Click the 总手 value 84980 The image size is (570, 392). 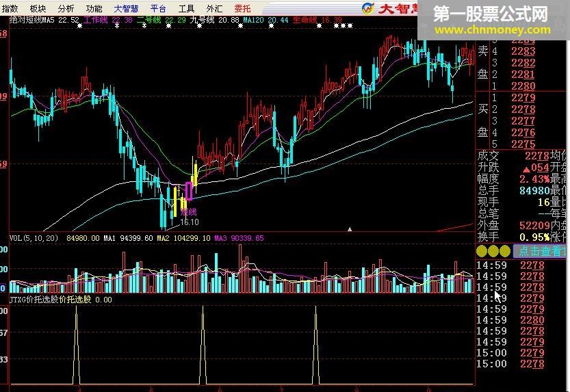coord(534,191)
